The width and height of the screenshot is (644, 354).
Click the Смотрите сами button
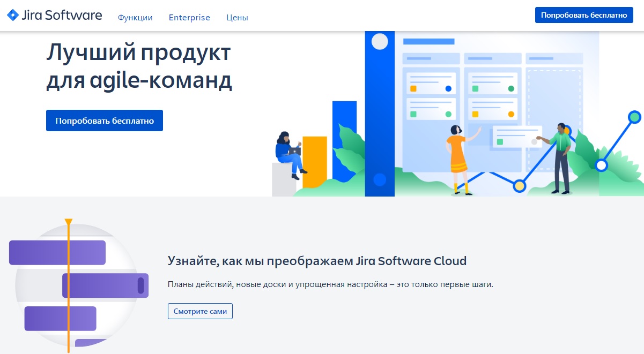pos(200,311)
